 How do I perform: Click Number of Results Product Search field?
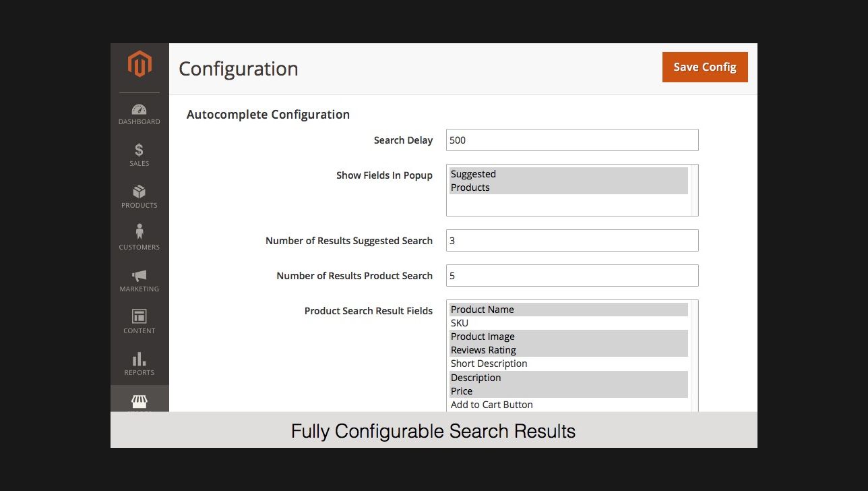point(571,276)
